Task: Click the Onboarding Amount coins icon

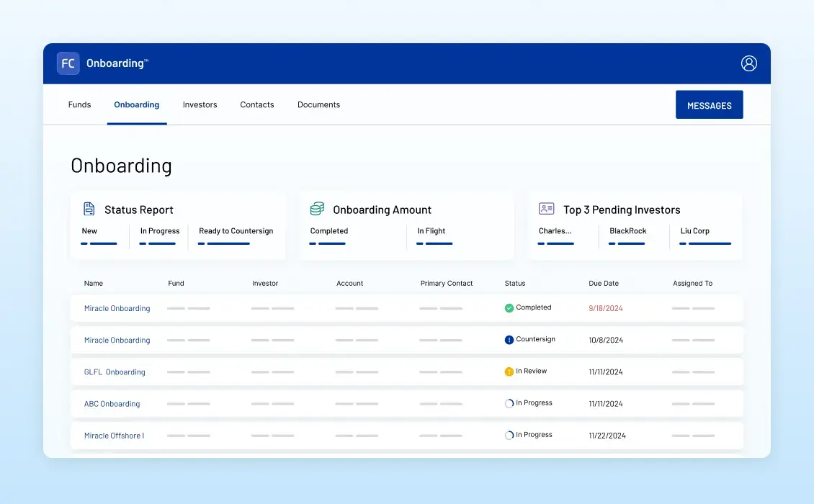Action: pos(317,210)
